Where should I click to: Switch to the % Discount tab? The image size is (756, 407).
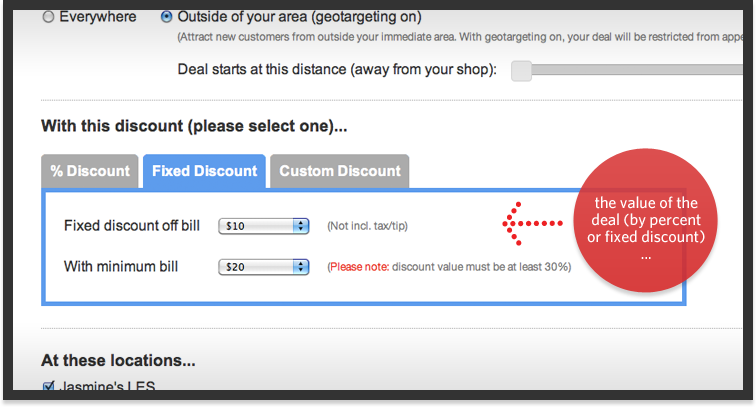(90, 171)
